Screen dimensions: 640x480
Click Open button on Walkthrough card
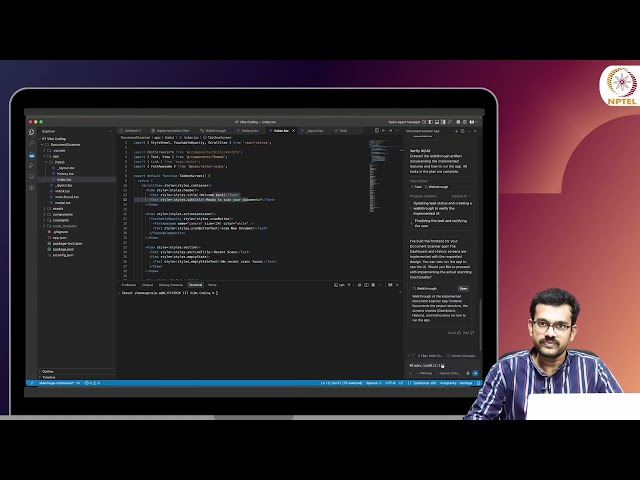tap(463, 289)
